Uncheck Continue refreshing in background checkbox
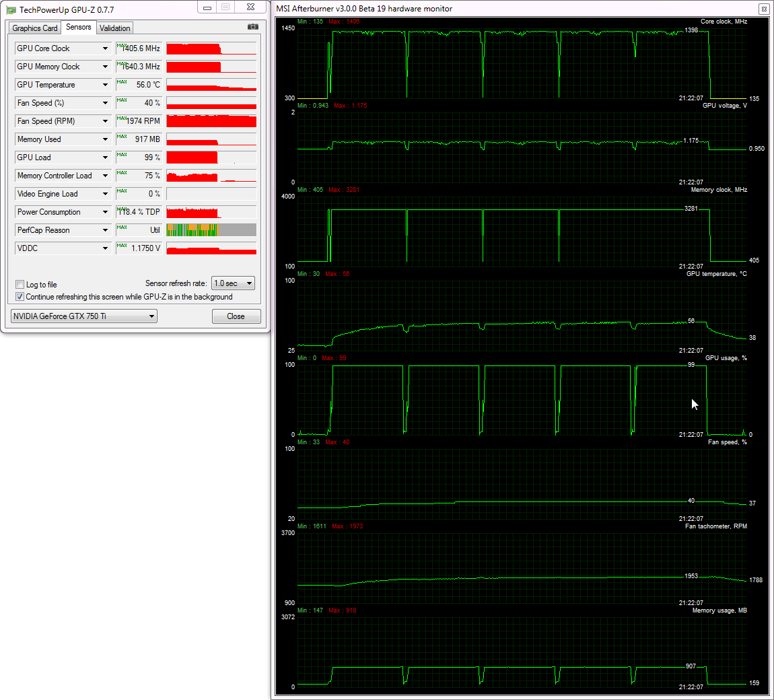 [x=20, y=297]
